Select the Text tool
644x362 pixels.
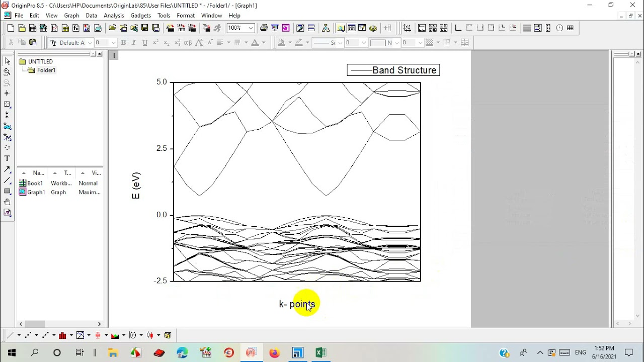pyautogui.click(x=7, y=158)
